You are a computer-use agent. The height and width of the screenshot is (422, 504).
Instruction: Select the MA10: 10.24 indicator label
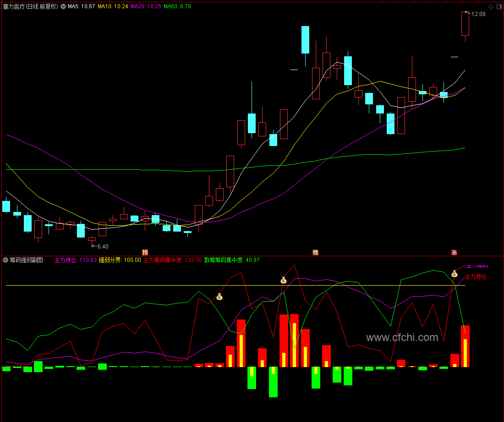[113, 6]
